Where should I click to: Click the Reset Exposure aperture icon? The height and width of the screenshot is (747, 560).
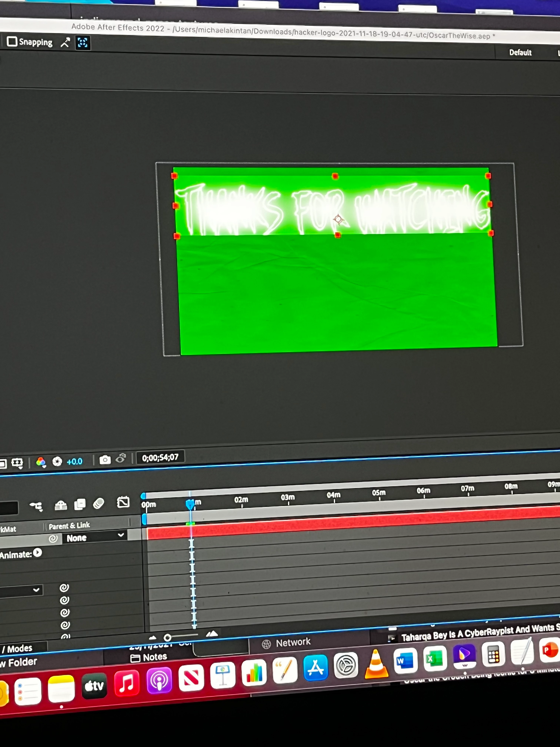pyautogui.click(x=57, y=461)
